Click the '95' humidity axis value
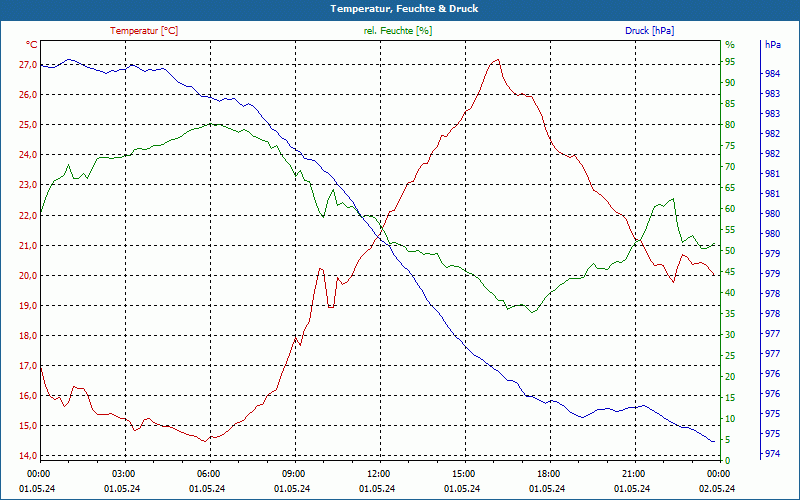The image size is (800, 500). click(730, 62)
